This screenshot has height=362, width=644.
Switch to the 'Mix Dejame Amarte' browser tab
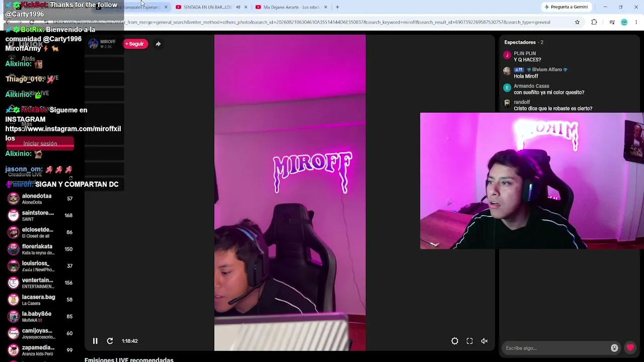pyautogui.click(x=291, y=7)
